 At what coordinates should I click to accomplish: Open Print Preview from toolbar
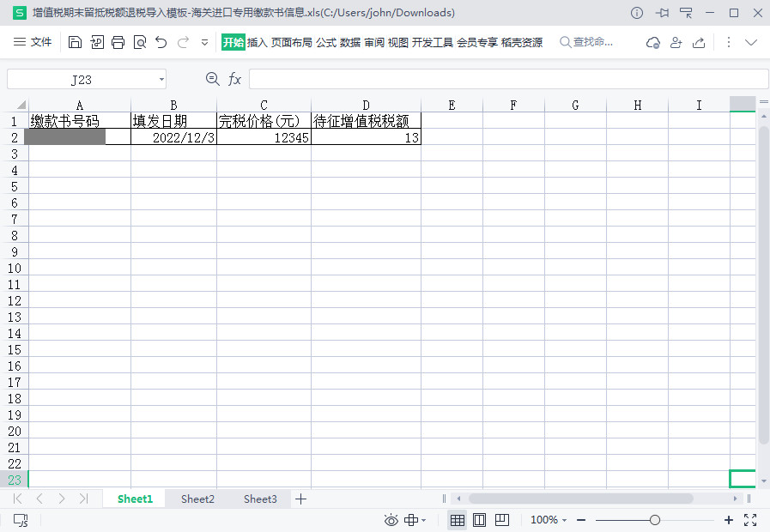click(140, 42)
